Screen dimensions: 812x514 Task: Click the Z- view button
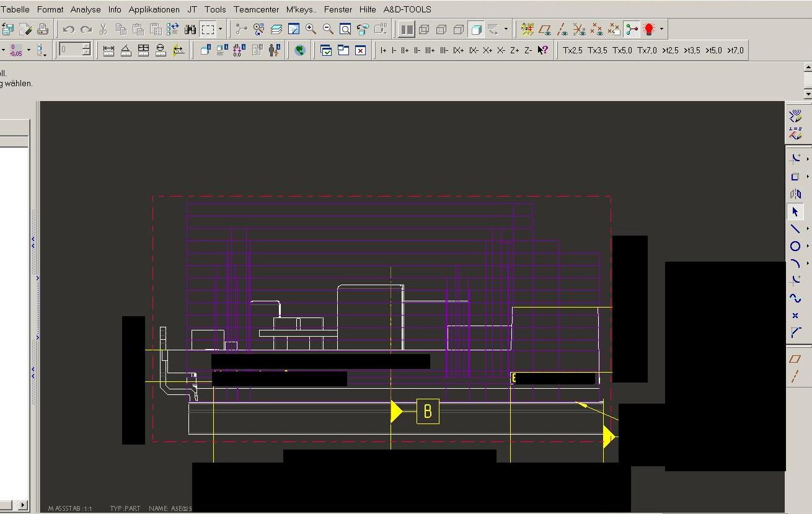[x=528, y=50]
